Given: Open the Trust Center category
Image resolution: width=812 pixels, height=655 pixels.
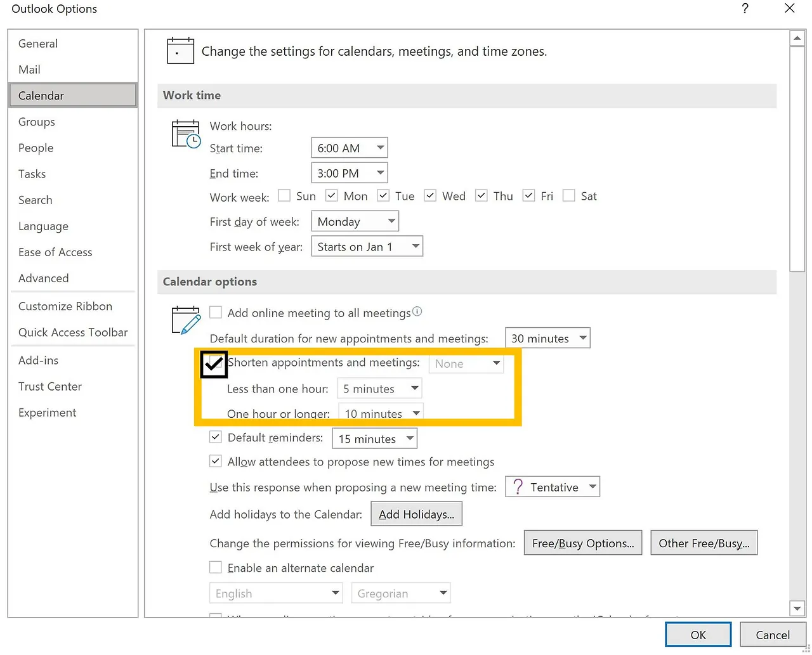Looking at the screenshot, I should coord(73,386).
